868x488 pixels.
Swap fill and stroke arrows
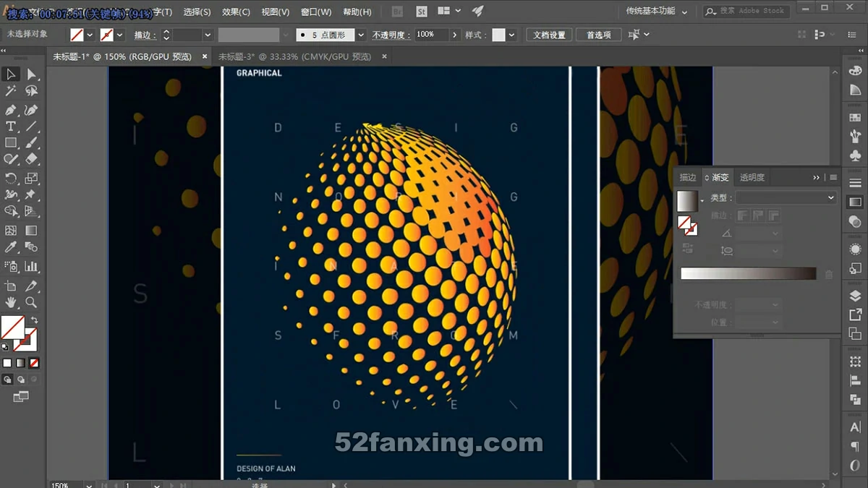coord(34,320)
